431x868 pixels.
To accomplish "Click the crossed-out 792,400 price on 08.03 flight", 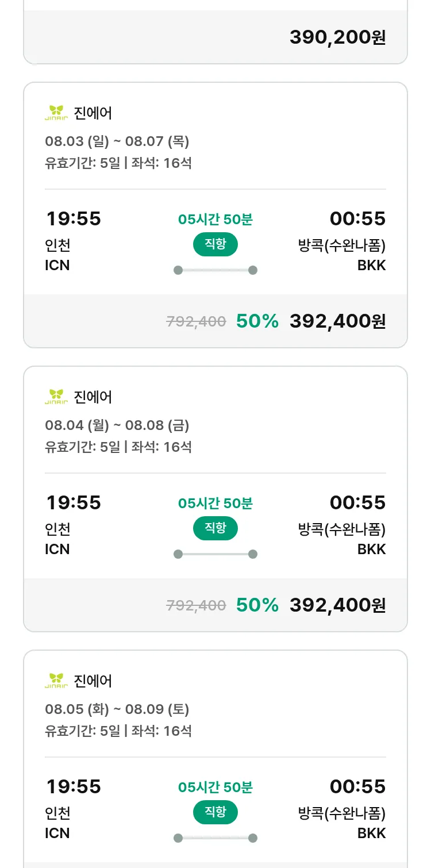I will pyautogui.click(x=196, y=322).
